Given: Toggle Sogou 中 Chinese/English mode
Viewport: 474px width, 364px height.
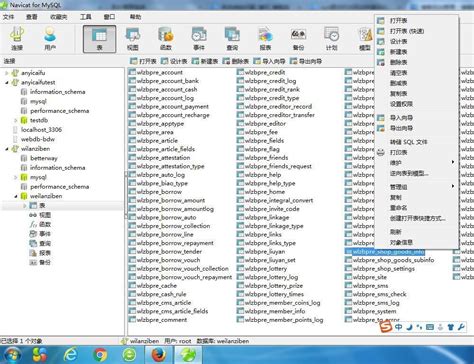Looking at the screenshot, I should (399, 327).
